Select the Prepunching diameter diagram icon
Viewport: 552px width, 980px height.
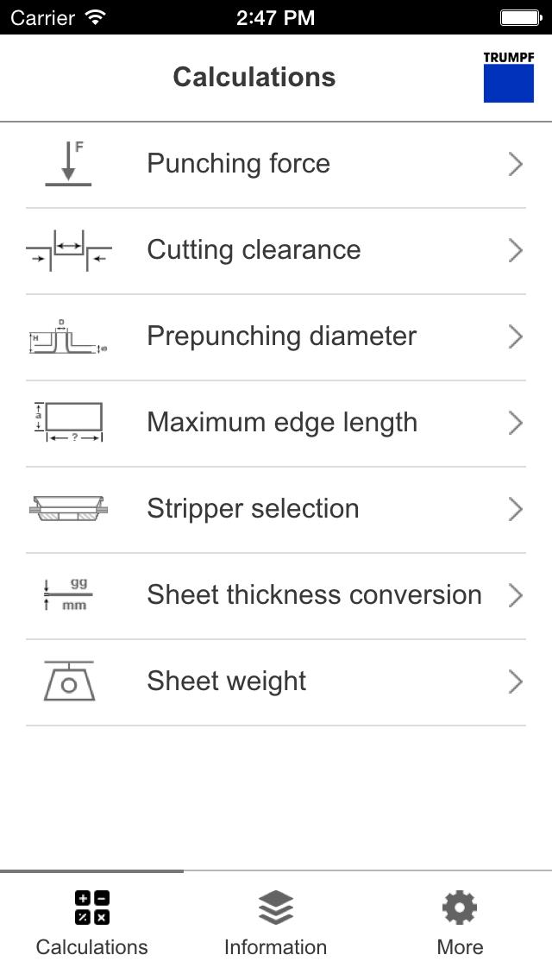click(68, 337)
